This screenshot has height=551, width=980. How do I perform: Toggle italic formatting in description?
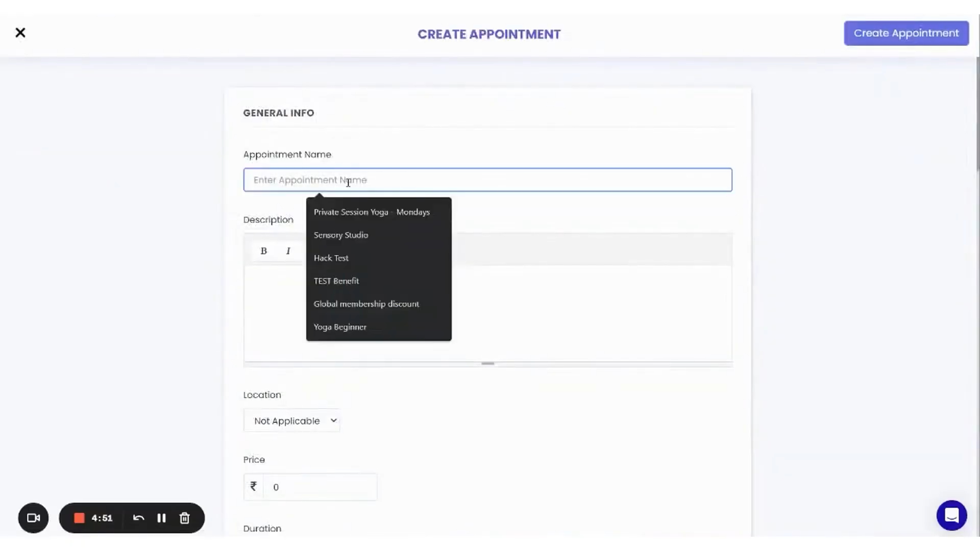click(x=288, y=251)
